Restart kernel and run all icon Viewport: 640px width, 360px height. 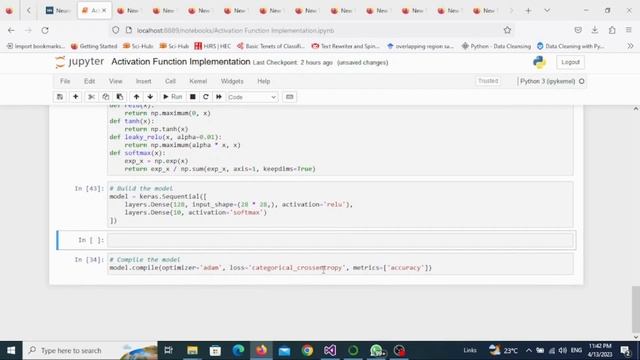click(x=219, y=97)
